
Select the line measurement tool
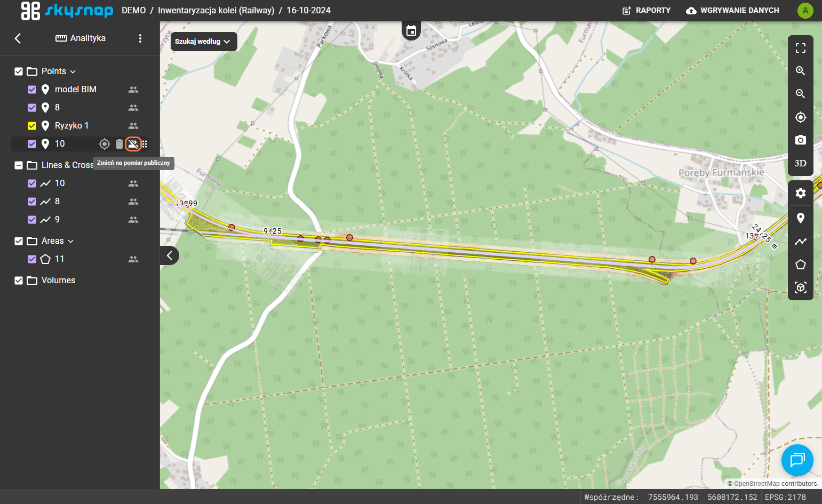click(x=800, y=242)
